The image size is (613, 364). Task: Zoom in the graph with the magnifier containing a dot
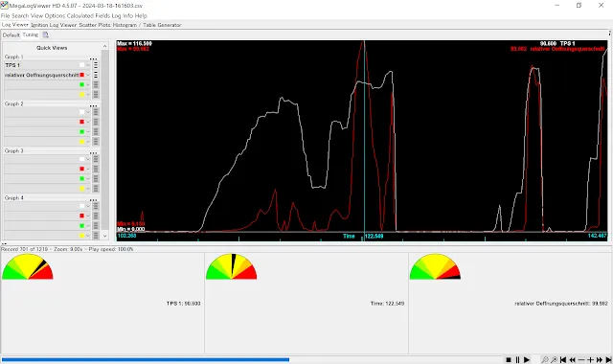tap(554, 360)
